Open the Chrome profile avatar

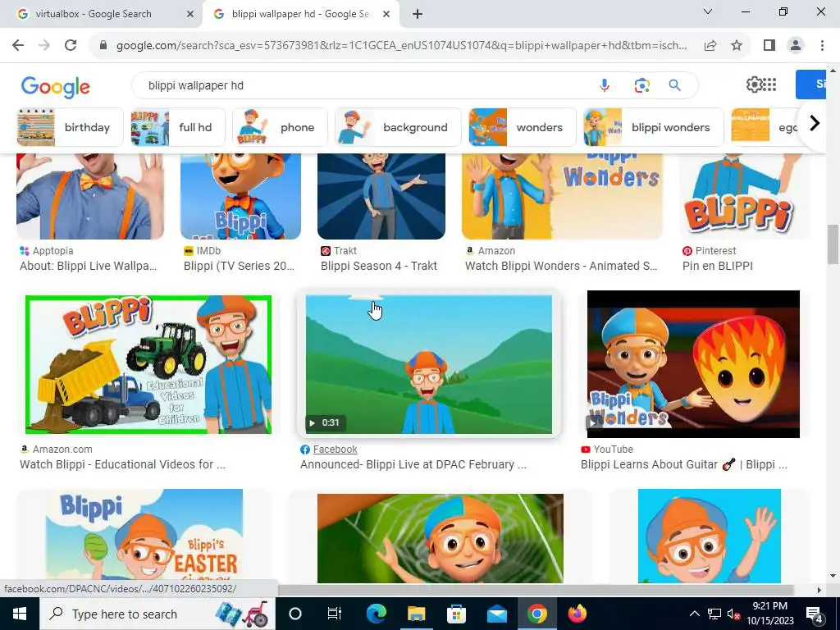[x=796, y=46]
